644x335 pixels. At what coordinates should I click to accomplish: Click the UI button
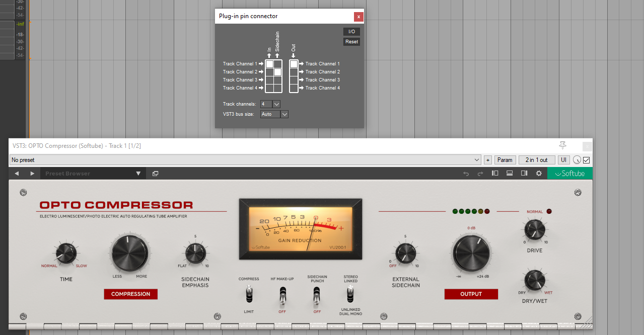tap(563, 160)
